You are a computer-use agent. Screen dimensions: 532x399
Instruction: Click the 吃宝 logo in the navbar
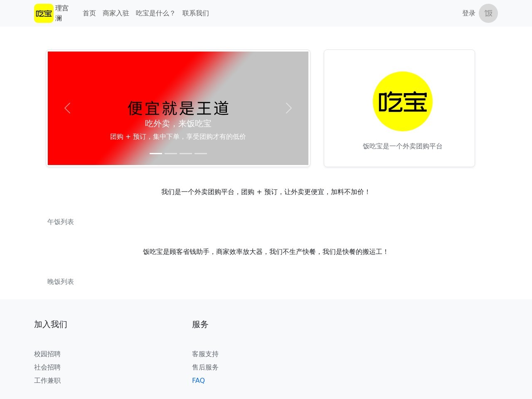click(44, 13)
